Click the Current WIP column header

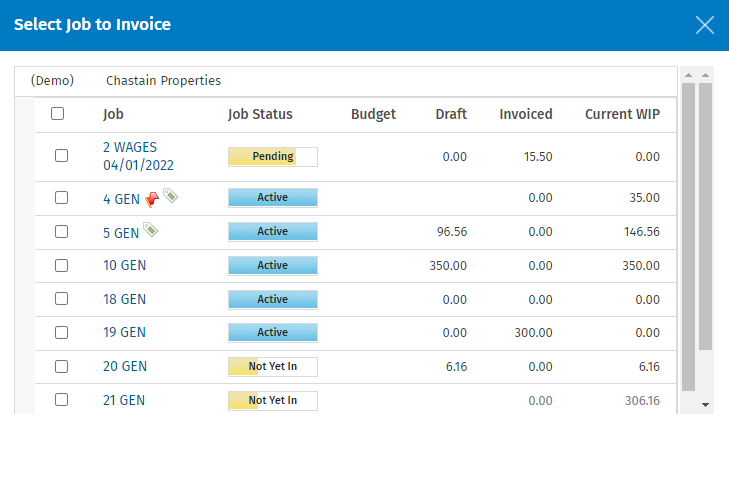coord(622,114)
